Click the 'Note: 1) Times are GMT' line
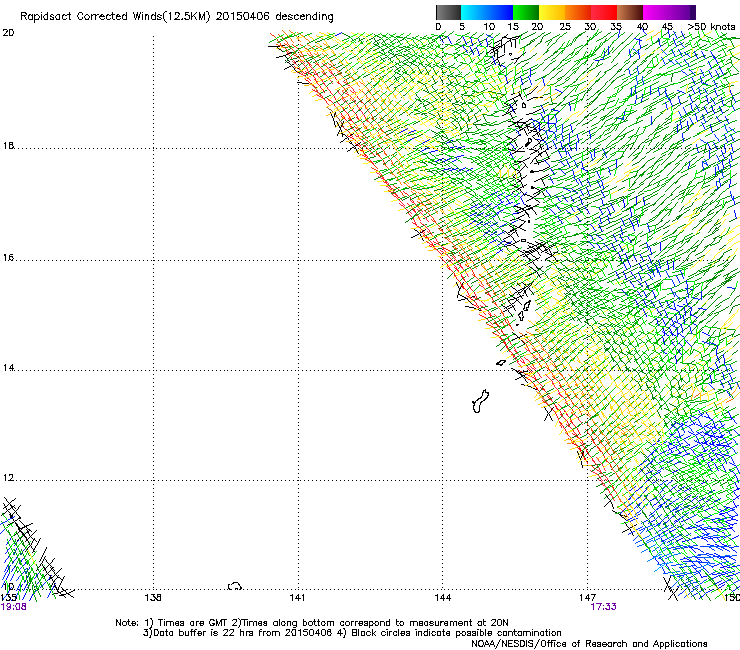 312,623
